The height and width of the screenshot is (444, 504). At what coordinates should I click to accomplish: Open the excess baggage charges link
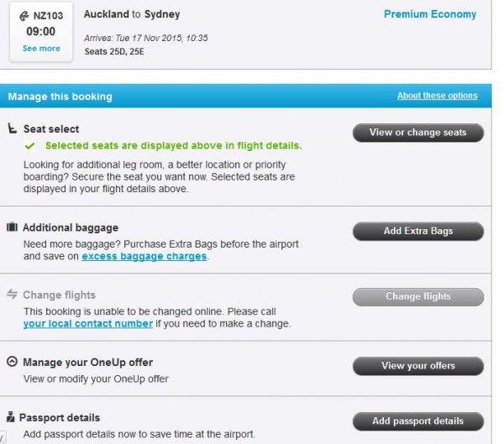pos(144,256)
